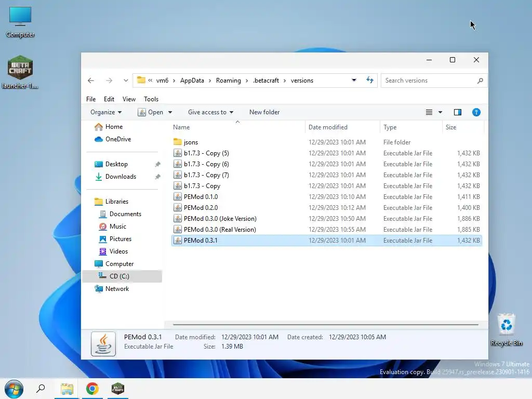Expand the Open button dropdown arrow
532x399 pixels.
pyautogui.click(x=170, y=112)
